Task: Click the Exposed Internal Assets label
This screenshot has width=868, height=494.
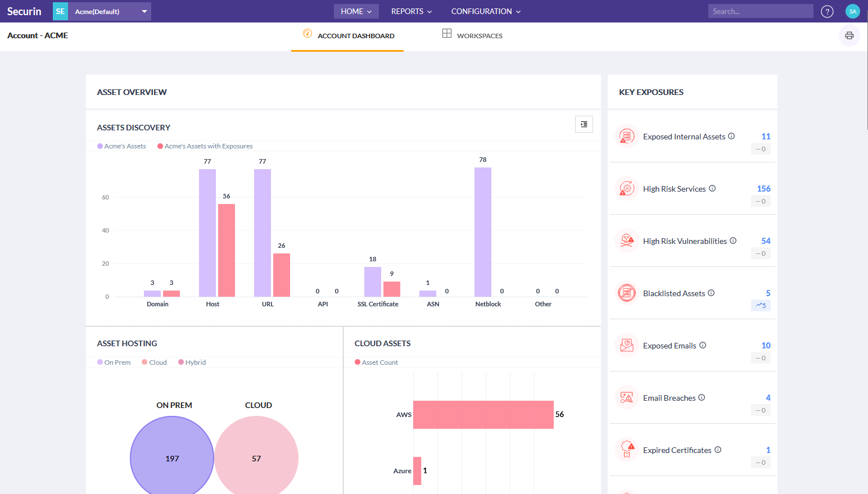Action: (684, 137)
